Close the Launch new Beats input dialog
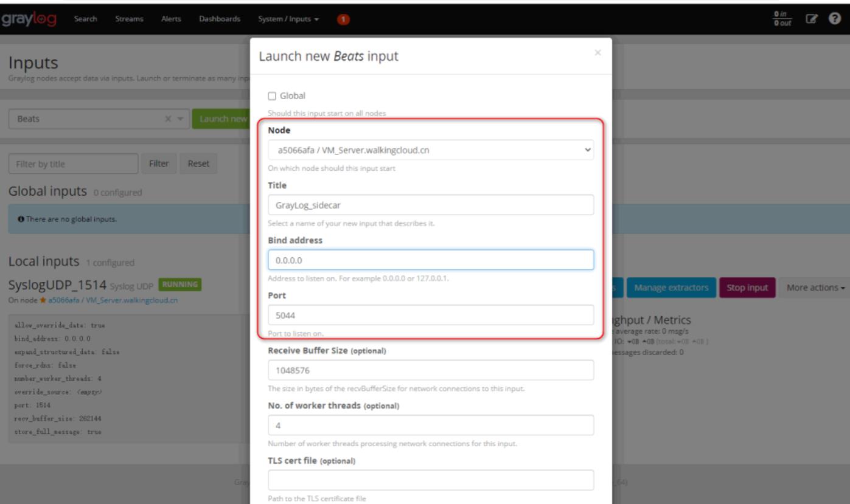Image resolution: width=850 pixels, height=504 pixels. point(597,54)
